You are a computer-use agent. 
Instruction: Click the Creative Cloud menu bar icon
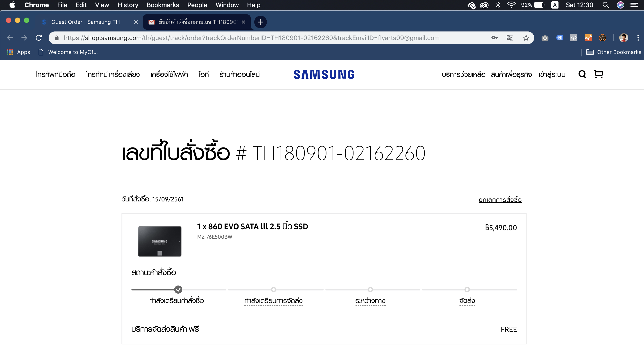(x=484, y=5)
